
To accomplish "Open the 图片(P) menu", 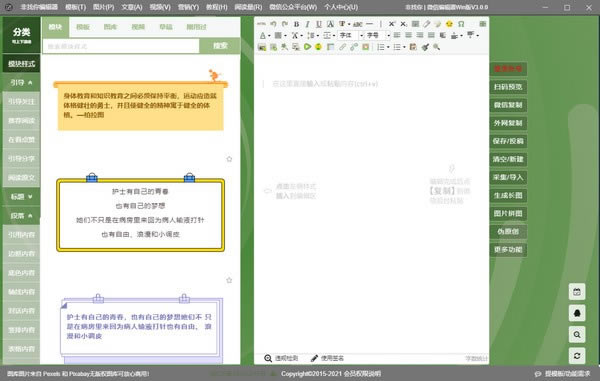I will pos(104,7).
